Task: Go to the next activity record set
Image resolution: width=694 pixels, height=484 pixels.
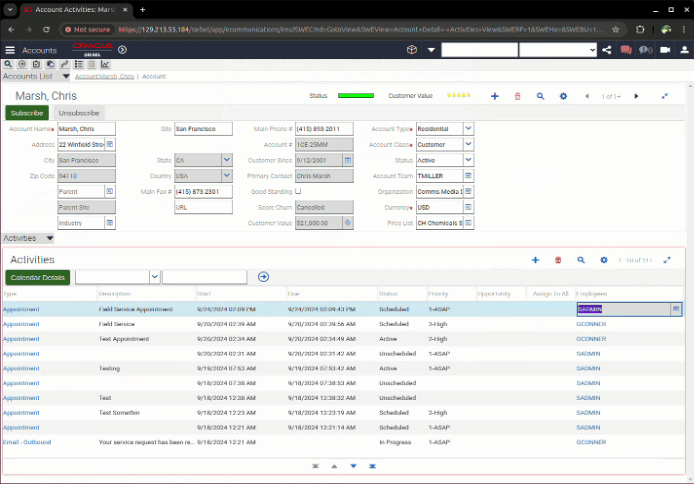Action: (353, 466)
